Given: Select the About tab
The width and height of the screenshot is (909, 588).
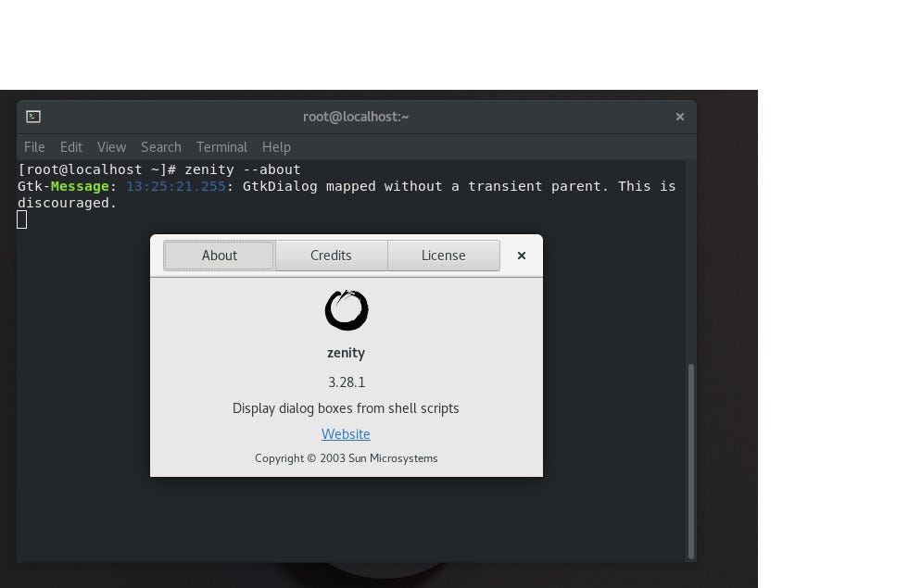Looking at the screenshot, I should [x=219, y=255].
